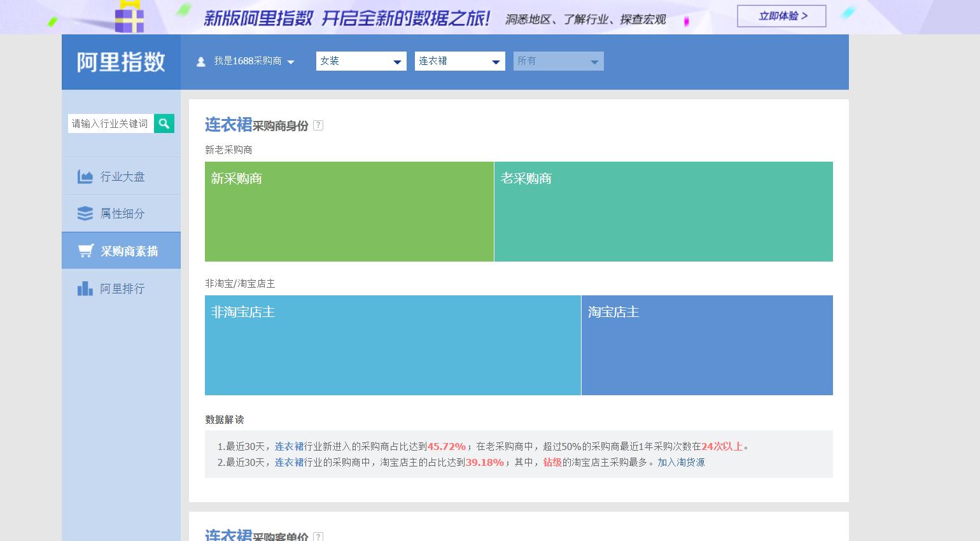Viewport: 980px width, 541px height.
Task: Select the 属性细分 layers icon
Action: coord(85,213)
